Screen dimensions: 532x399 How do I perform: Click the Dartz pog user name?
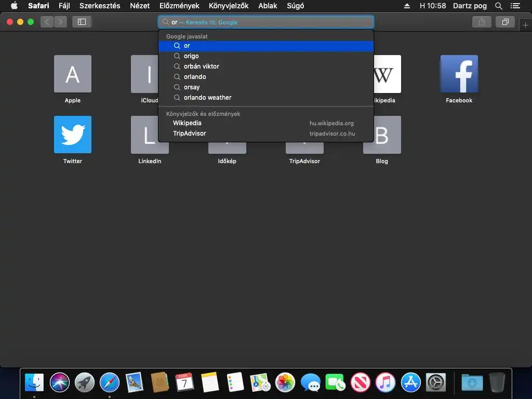[470, 6]
